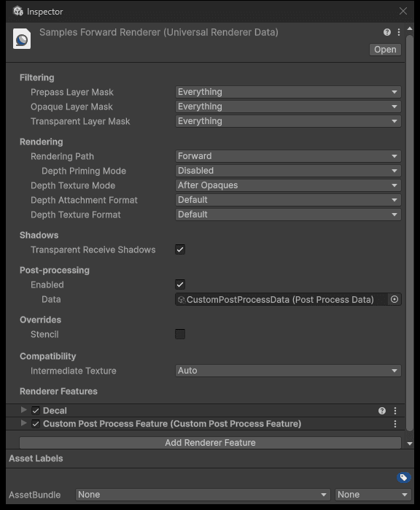The height and width of the screenshot is (510, 420).
Task: Click the Universal Renderer Data asset icon
Action: (x=22, y=39)
